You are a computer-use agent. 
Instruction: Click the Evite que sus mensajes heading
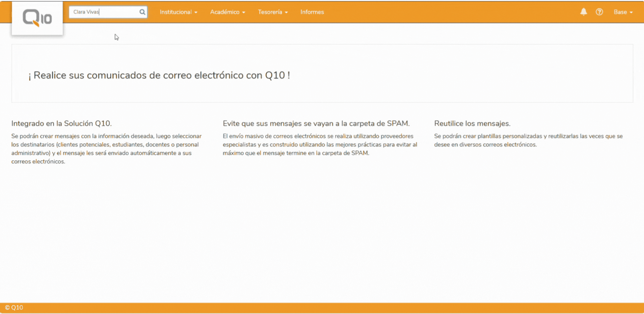tap(316, 123)
